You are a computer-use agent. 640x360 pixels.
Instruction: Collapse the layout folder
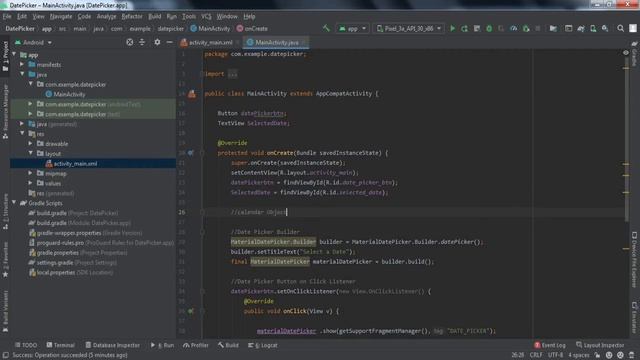[31, 153]
